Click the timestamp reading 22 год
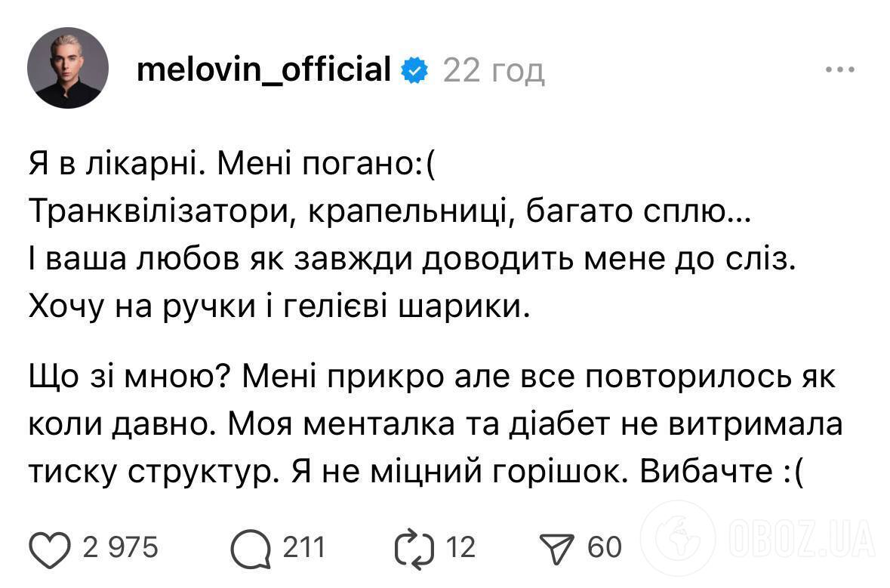890x588 pixels. click(492, 70)
